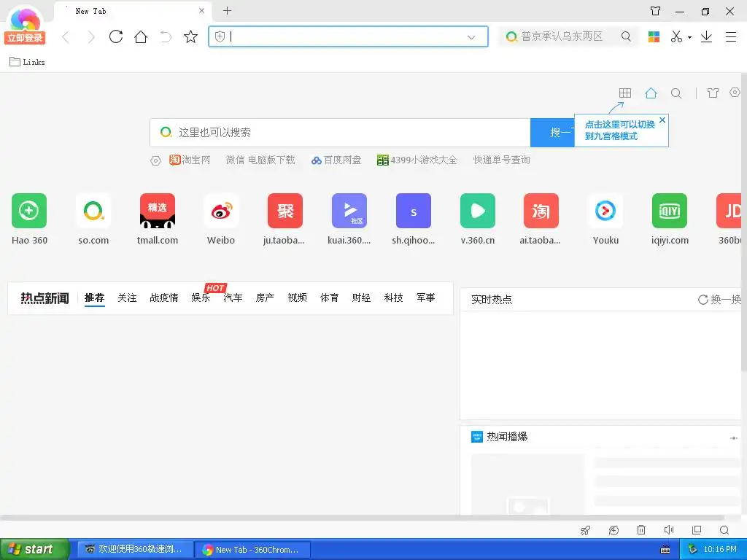The image size is (747, 560).
Task: Open the 淘宝网 quick link
Action: click(x=190, y=160)
